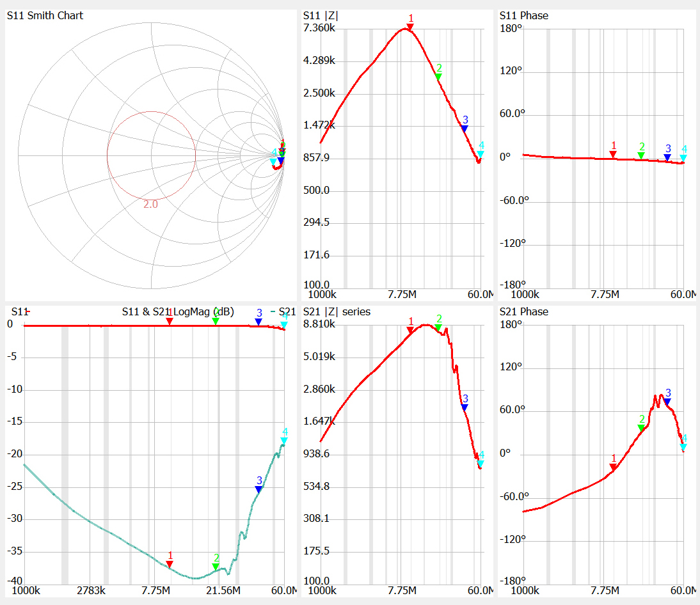Click blue marker 3 on S21 |Z| series chart
The image size is (700, 605).
465,407
